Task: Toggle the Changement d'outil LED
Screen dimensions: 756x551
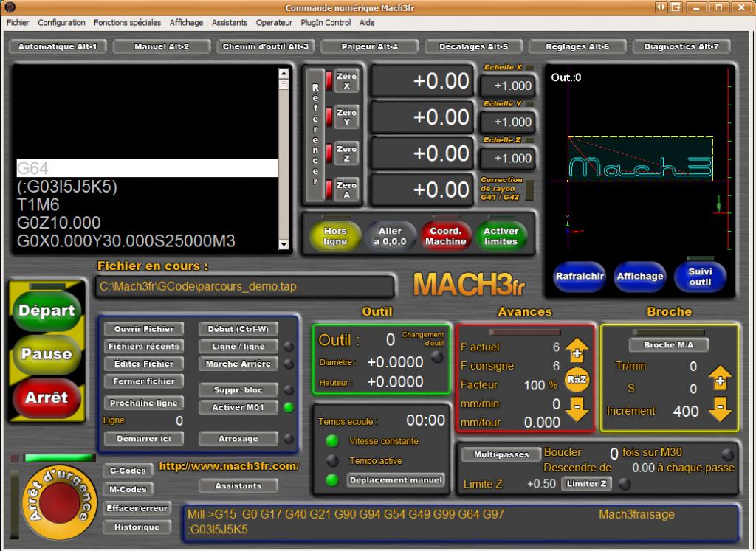Action: tap(437, 357)
